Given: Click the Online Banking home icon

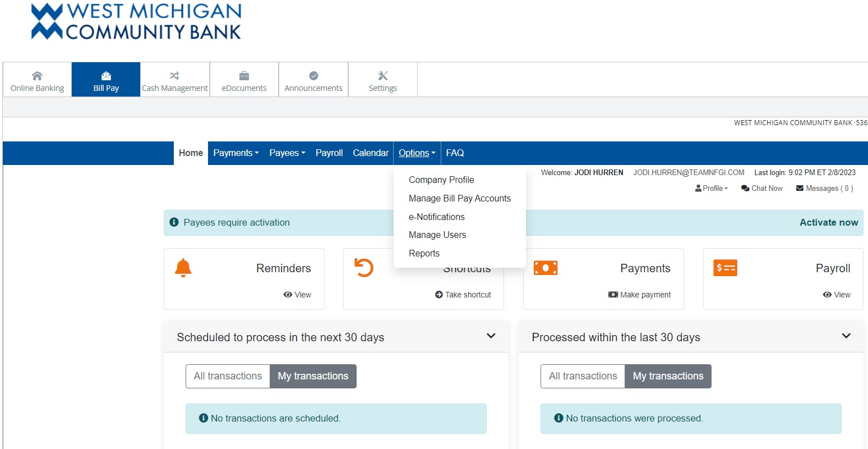Looking at the screenshot, I should pyautogui.click(x=37, y=76).
